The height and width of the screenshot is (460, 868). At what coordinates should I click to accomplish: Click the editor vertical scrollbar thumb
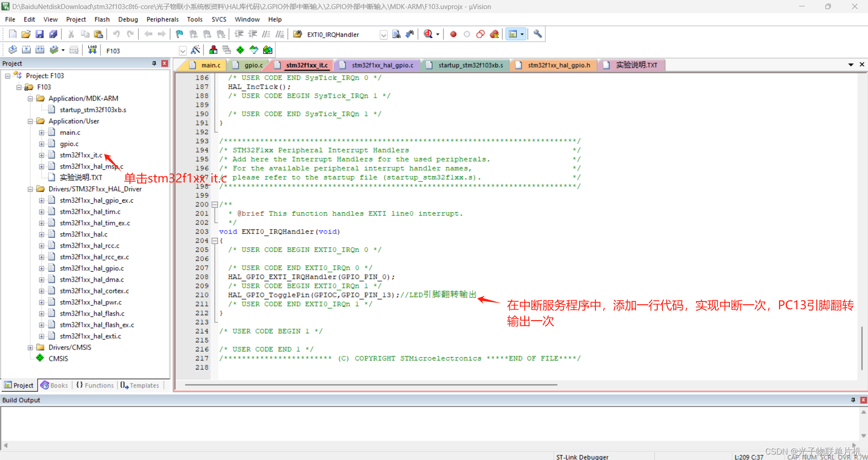click(x=862, y=348)
